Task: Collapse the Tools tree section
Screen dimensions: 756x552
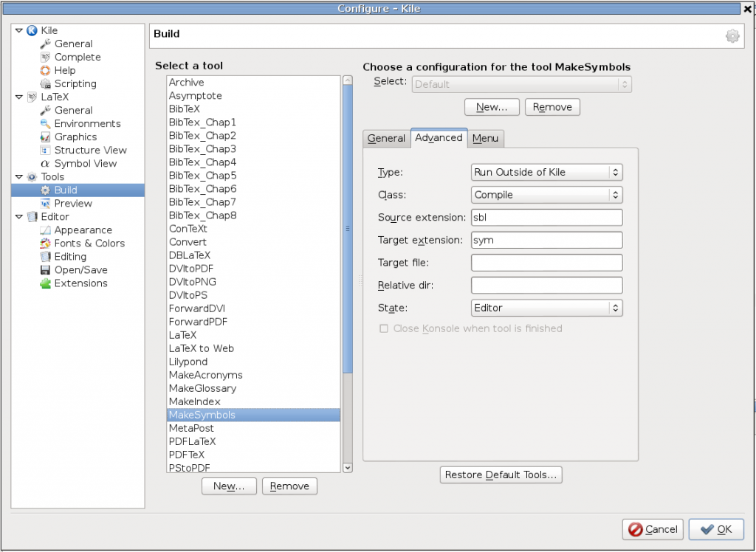Action: pos(18,177)
